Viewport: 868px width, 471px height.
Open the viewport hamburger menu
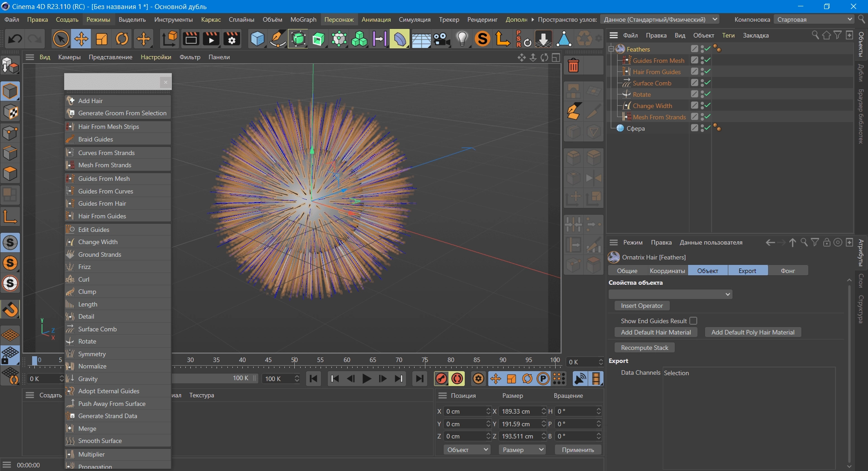tap(30, 57)
